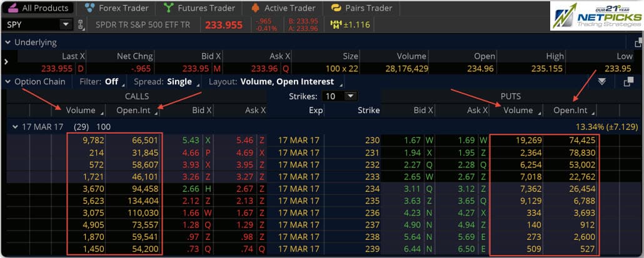Switch to the Forex Trader tab
This screenshot has height=258, width=644.
point(118,7)
